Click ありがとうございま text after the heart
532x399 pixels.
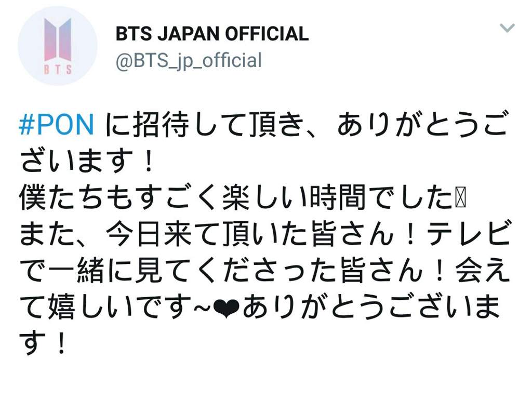371,308
